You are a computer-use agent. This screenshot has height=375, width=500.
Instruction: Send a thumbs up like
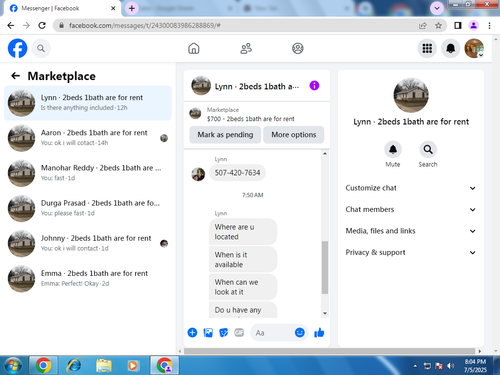click(319, 332)
